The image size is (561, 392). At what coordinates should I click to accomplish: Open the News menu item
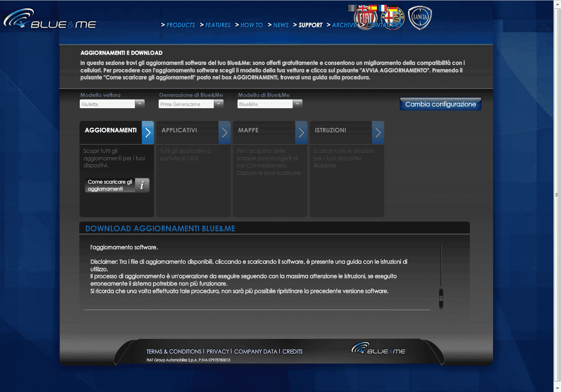(281, 25)
